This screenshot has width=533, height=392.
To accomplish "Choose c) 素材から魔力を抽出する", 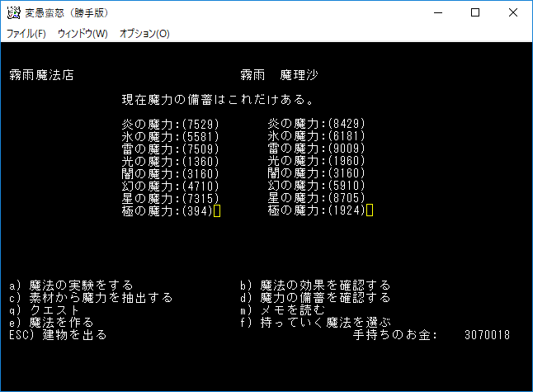I will [91, 298].
